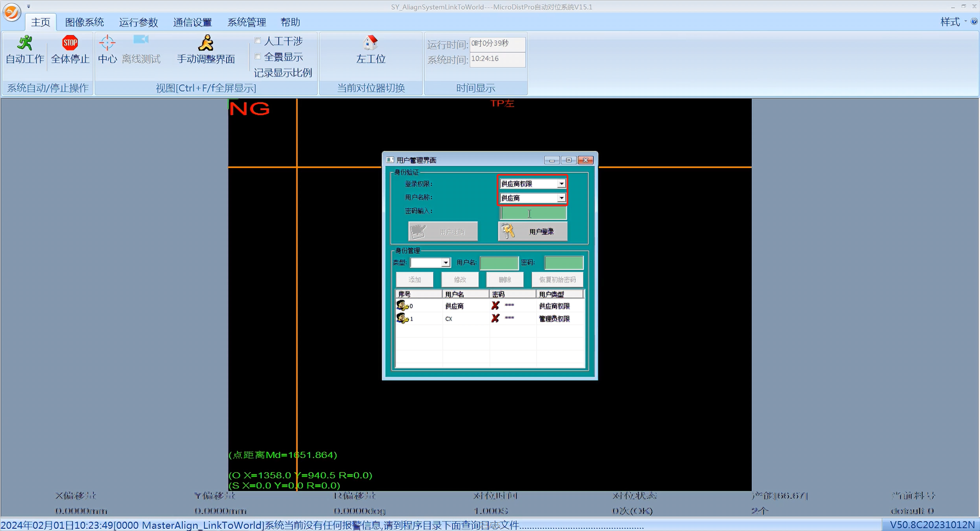Click the user icon in row 0
Image resolution: width=980 pixels, height=531 pixels.
(402, 306)
